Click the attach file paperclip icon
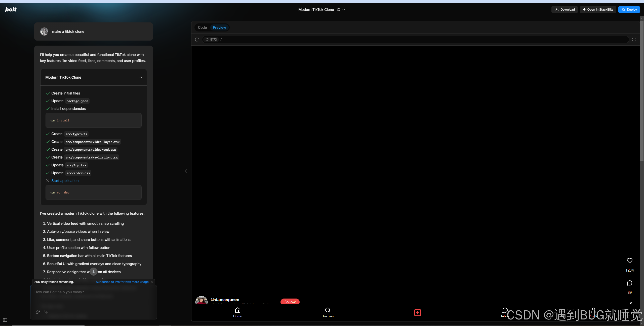 (x=38, y=312)
